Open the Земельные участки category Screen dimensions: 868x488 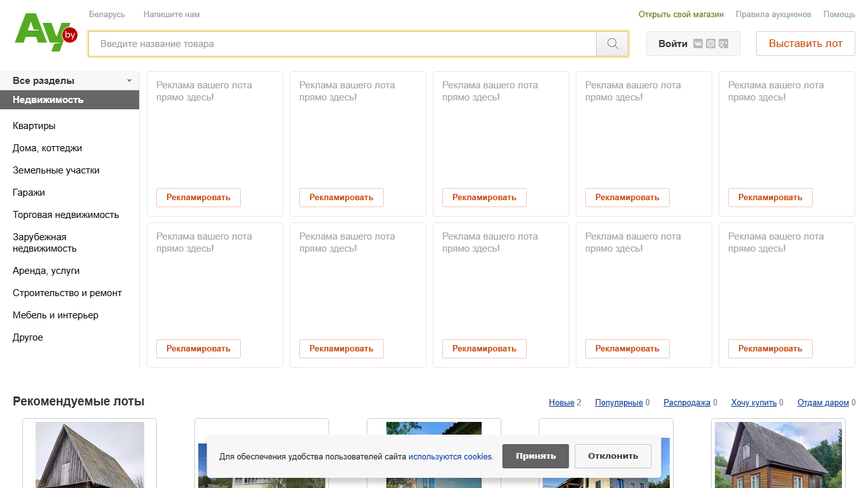(x=56, y=170)
